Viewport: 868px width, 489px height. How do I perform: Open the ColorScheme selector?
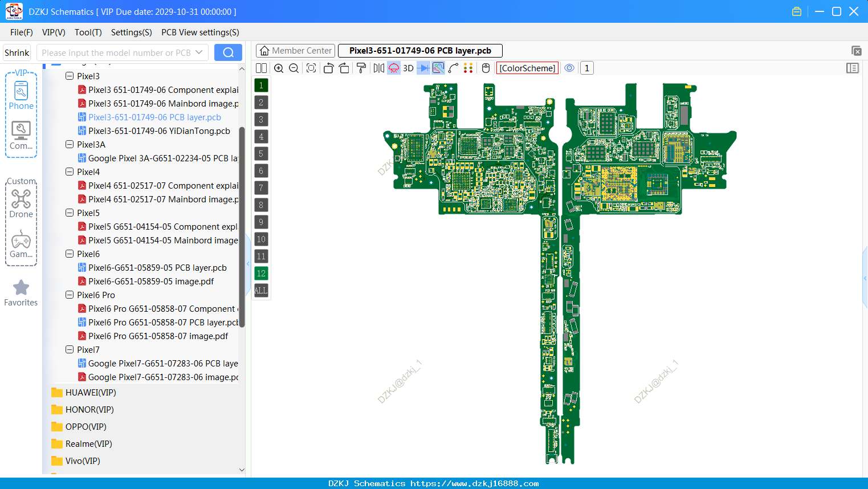click(x=527, y=68)
